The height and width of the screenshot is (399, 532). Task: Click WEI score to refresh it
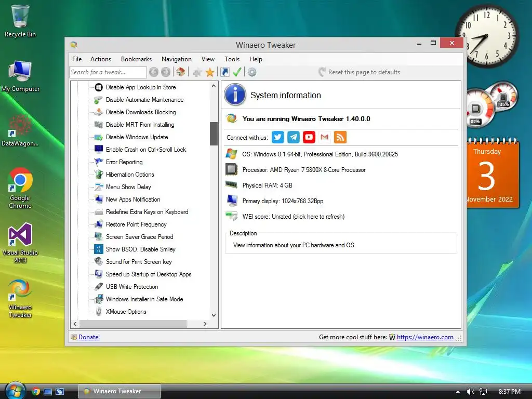(294, 217)
